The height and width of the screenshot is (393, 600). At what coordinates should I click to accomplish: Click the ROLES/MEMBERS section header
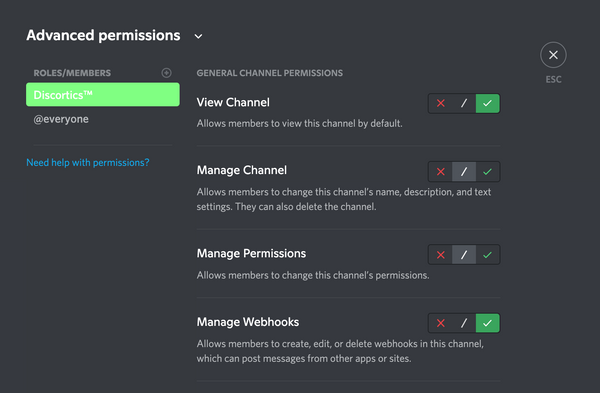point(72,73)
